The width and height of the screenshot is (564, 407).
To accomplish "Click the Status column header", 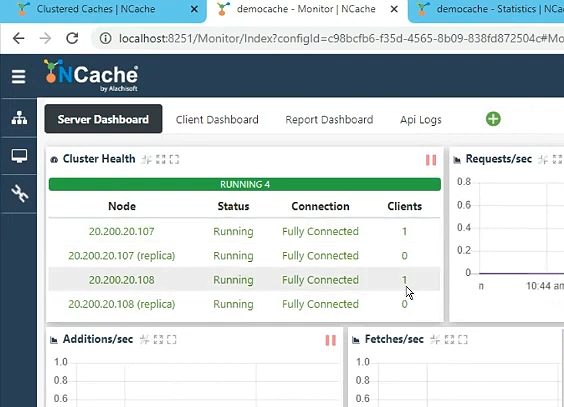I will click(x=233, y=206).
